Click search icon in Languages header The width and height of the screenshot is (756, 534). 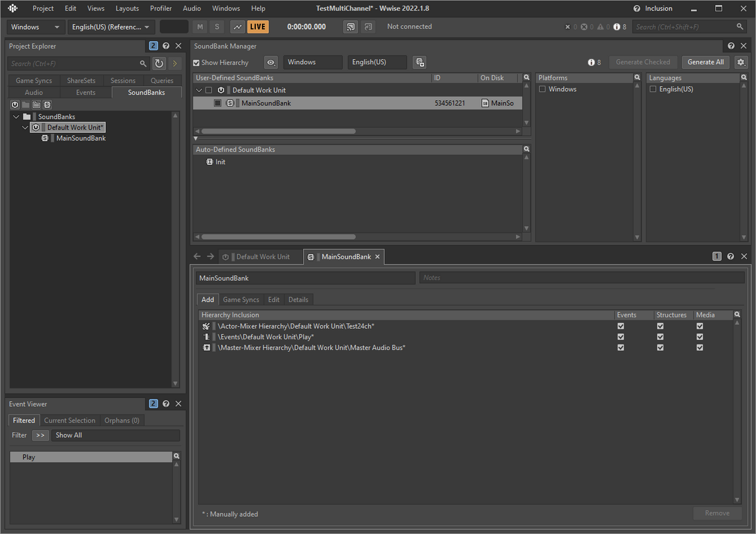(744, 78)
